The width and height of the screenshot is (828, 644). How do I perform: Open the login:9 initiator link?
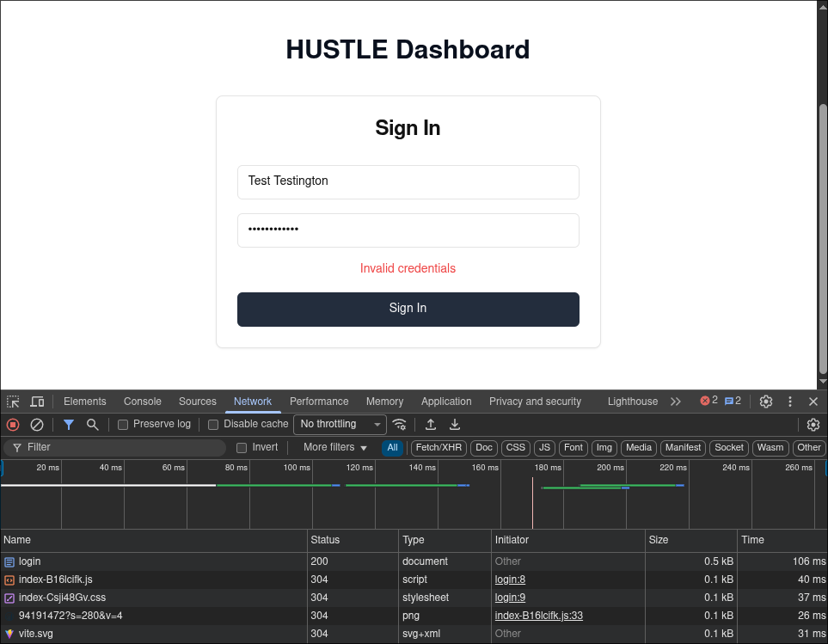point(510,598)
